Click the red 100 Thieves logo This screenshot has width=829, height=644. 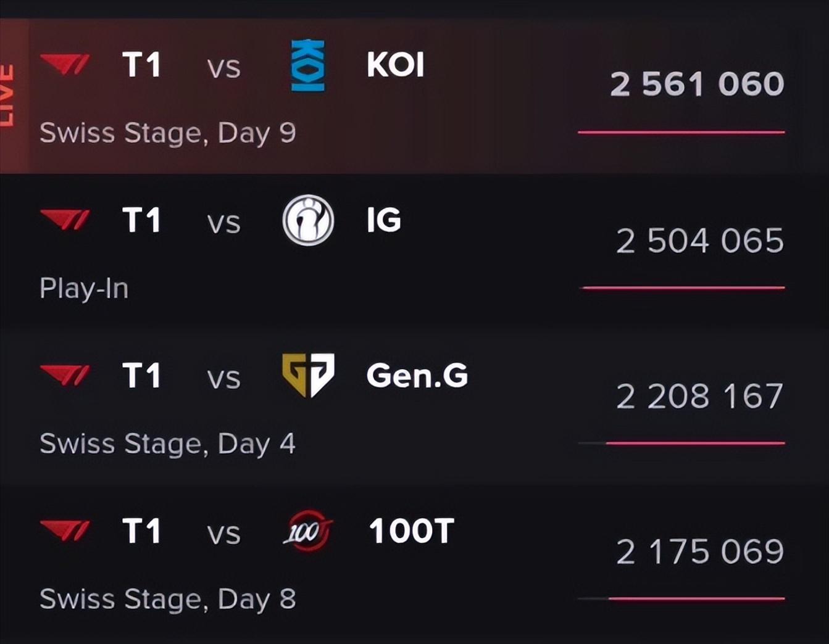tap(307, 530)
